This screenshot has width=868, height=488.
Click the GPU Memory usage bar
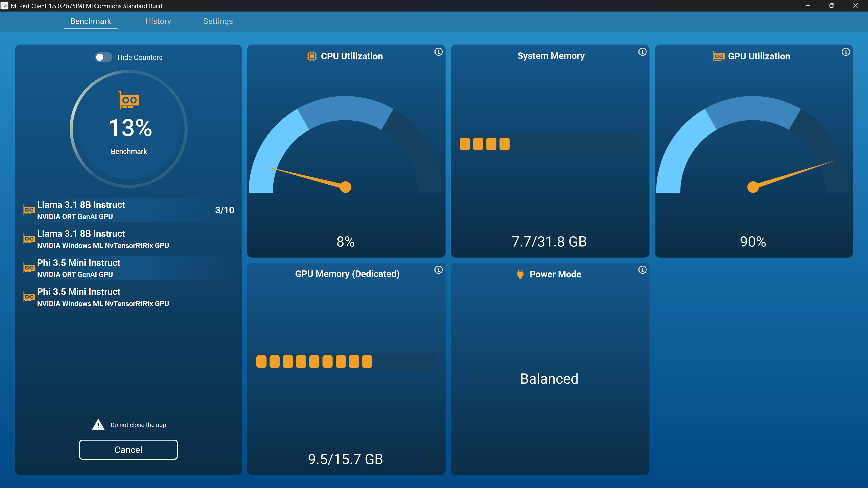[x=346, y=362]
